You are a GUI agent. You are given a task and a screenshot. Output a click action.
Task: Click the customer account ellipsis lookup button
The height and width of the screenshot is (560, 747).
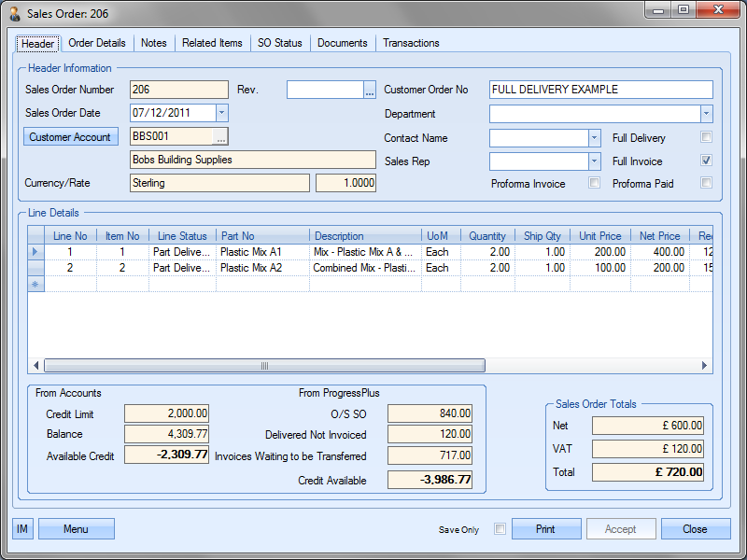pos(220,137)
